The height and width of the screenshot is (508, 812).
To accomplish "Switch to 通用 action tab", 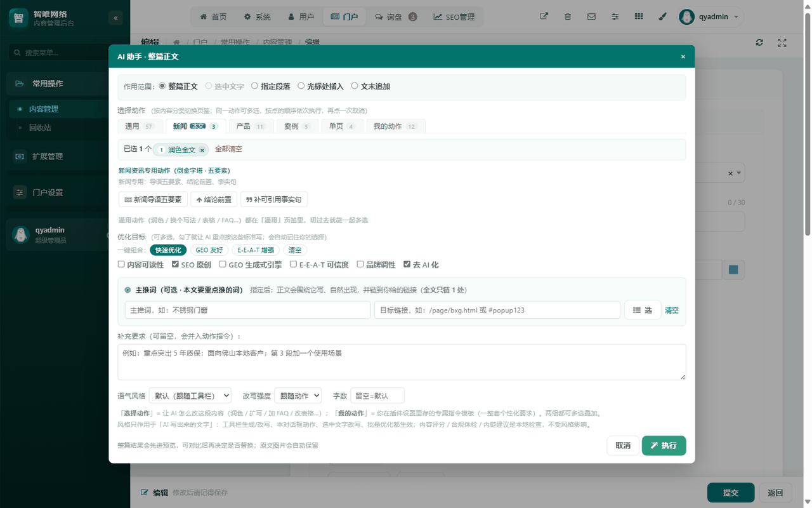I will (140, 126).
